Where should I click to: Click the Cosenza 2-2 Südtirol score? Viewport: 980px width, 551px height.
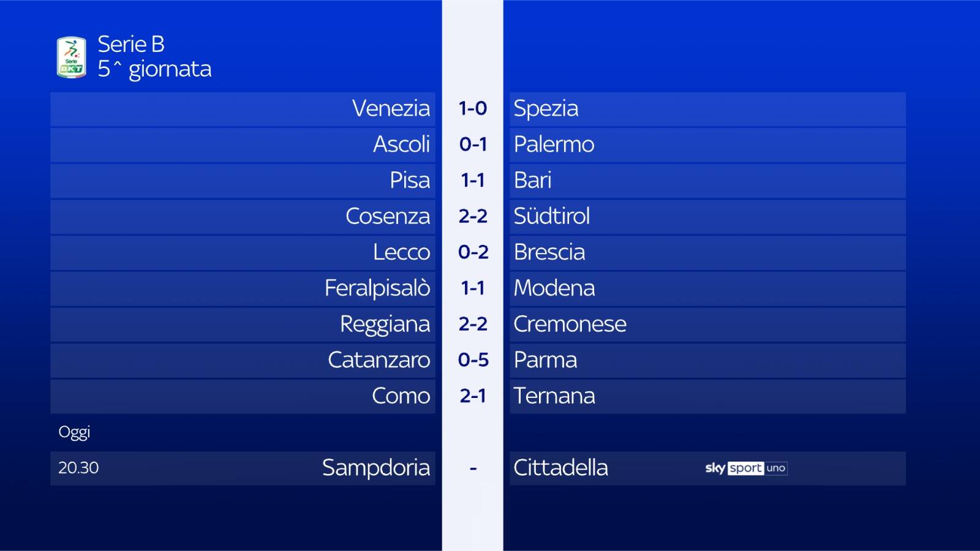pyautogui.click(x=473, y=216)
